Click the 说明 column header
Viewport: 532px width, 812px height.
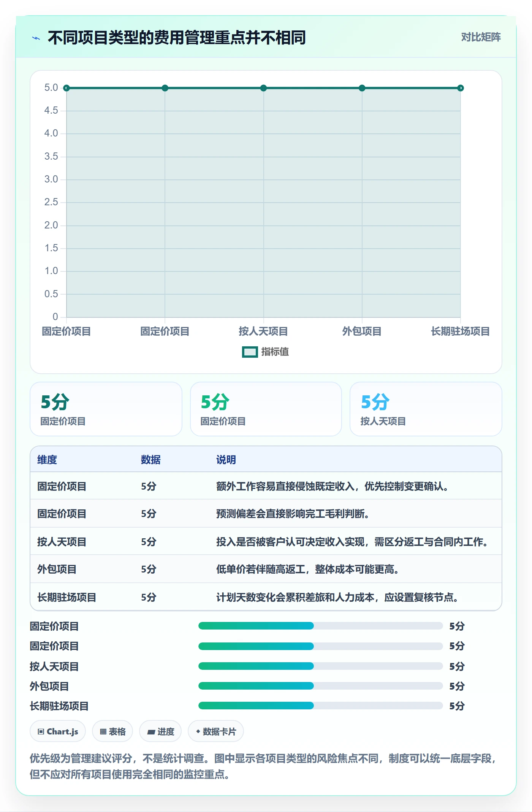[x=226, y=460]
